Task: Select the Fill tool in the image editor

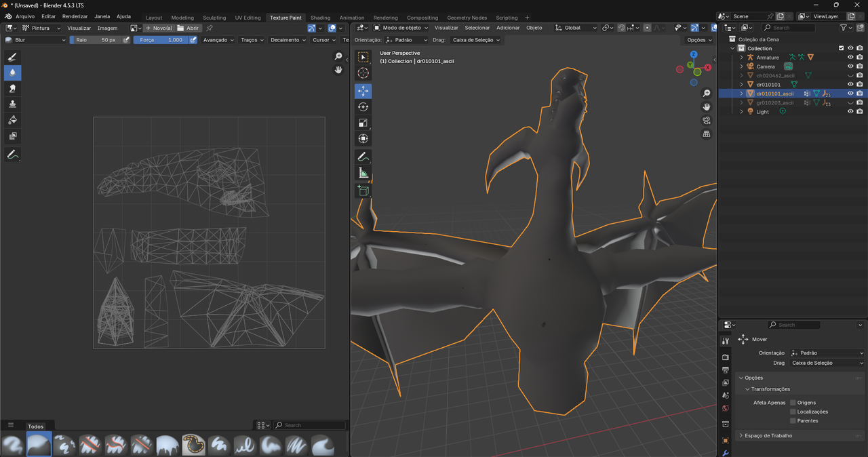Action: (12, 120)
